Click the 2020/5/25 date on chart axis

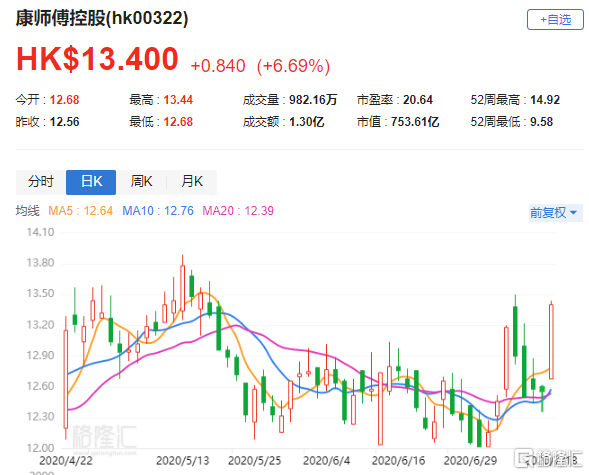tap(255, 461)
